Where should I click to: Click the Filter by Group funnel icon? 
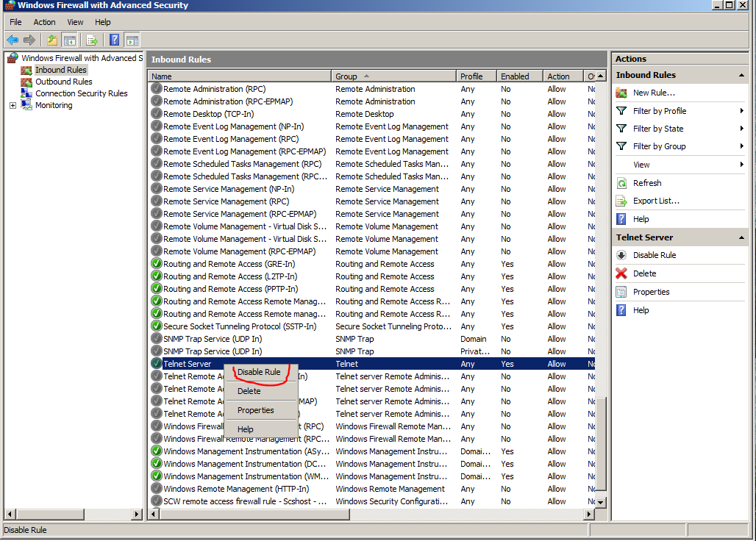[x=621, y=146]
